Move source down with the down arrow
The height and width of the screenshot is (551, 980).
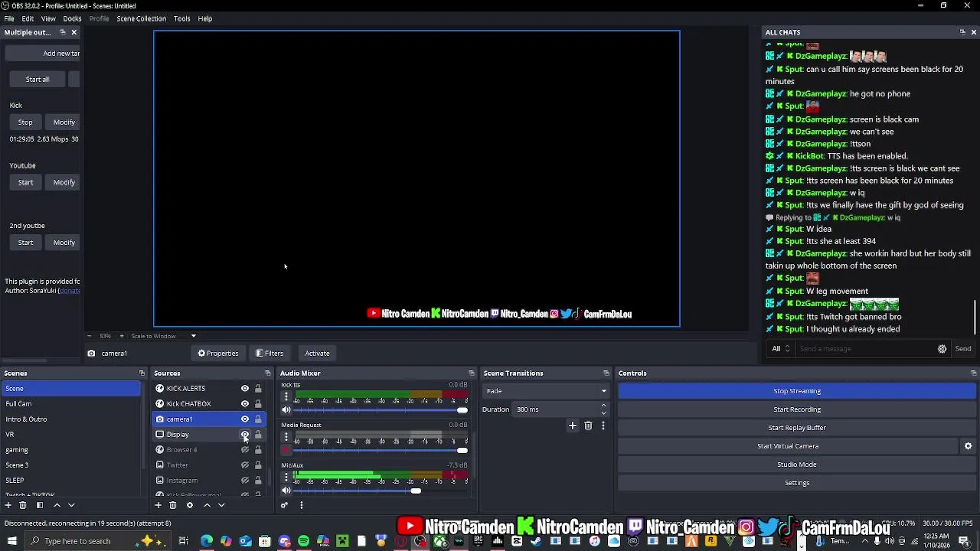[x=221, y=505]
